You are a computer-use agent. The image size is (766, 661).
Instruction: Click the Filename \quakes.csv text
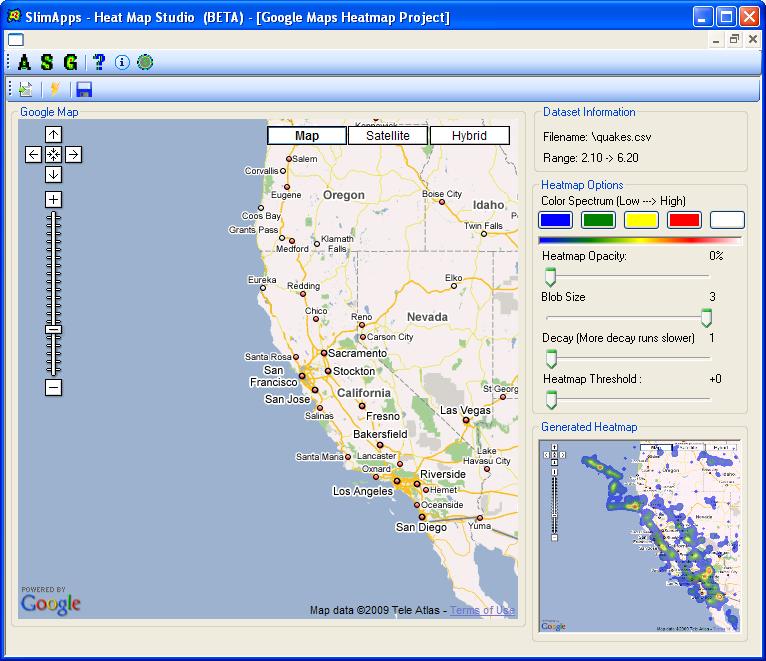pos(597,137)
